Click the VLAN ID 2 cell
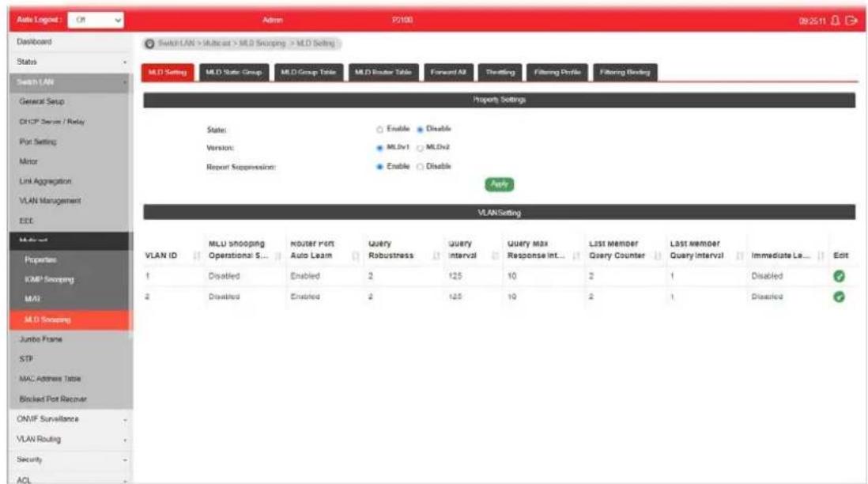This screenshot has width=868, height=484. point(148,297)
